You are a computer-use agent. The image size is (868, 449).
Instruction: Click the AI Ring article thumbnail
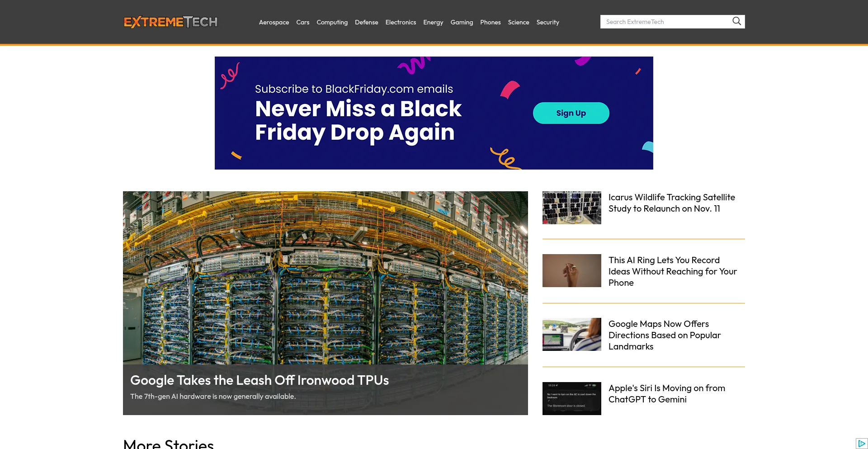572,270
